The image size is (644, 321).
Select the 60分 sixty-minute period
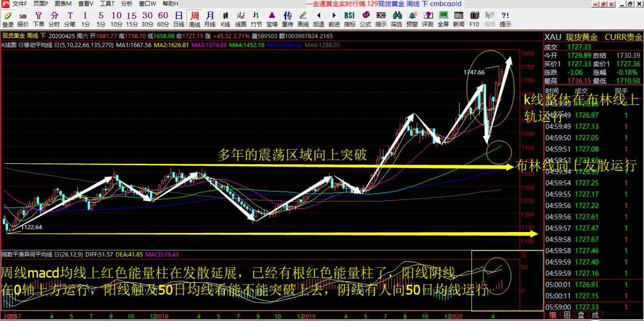(163, 19)
